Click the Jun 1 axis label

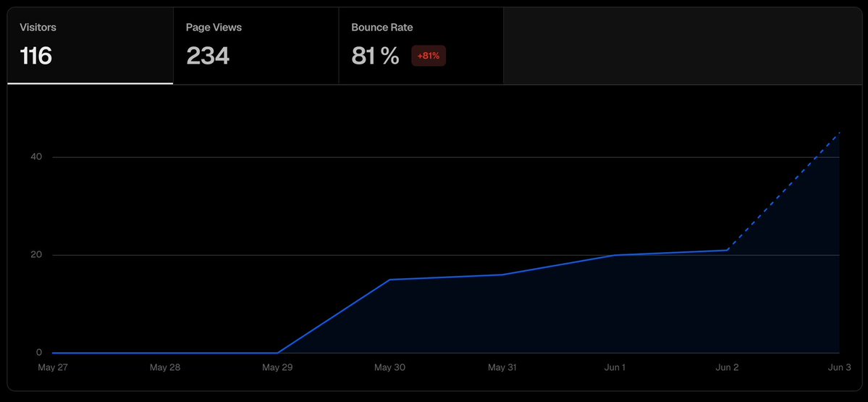point(615,367)
